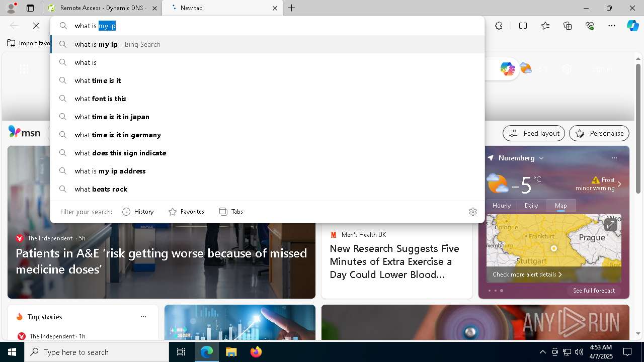644x362 pixels.
Task: Open the Collections icon in toolbar
Action: (568, 26)
